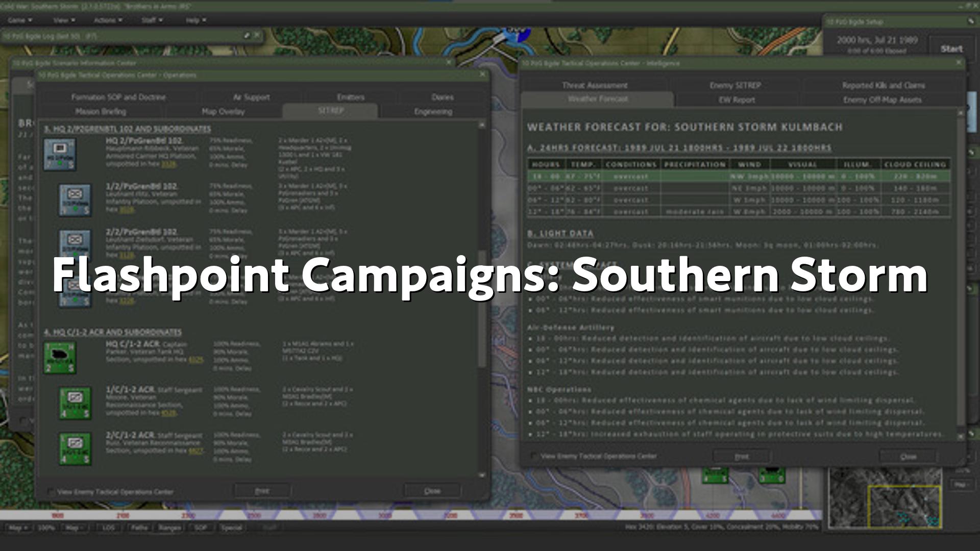This screenshot has width=980, height=551.
Task: Select the 18-00 hours forecast row
Action: (x=739, y=176)
